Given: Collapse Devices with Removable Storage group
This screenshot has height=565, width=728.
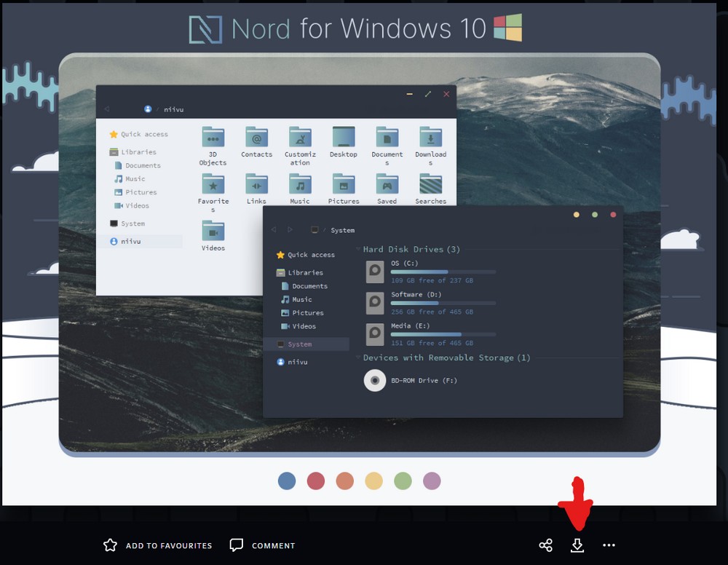Looking at the screenshot, I should [359, 358].
